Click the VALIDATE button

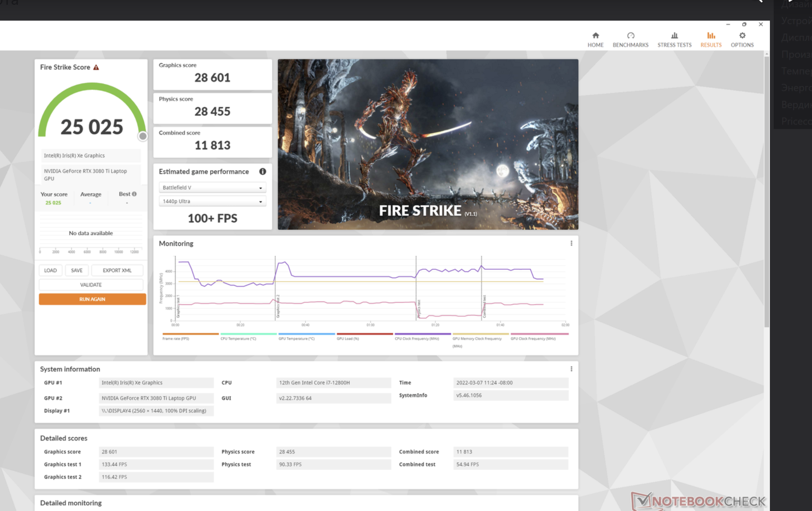coord(91,285)
